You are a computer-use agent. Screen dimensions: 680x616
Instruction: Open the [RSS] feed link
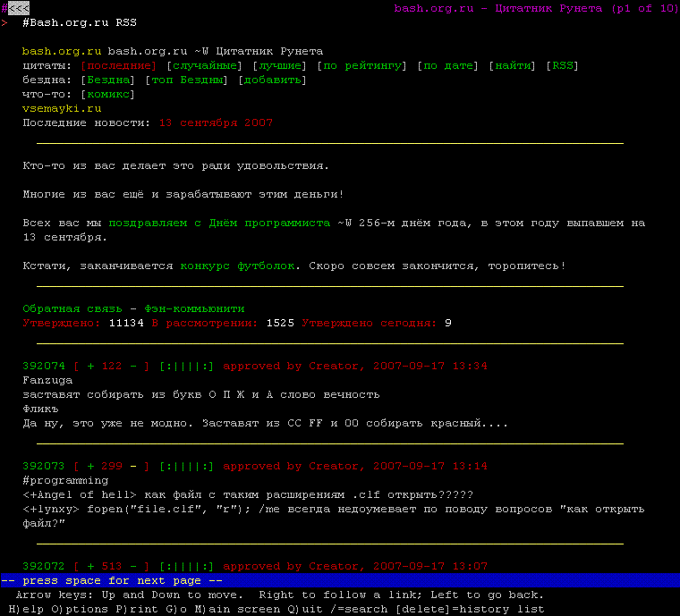click(563, 65)
